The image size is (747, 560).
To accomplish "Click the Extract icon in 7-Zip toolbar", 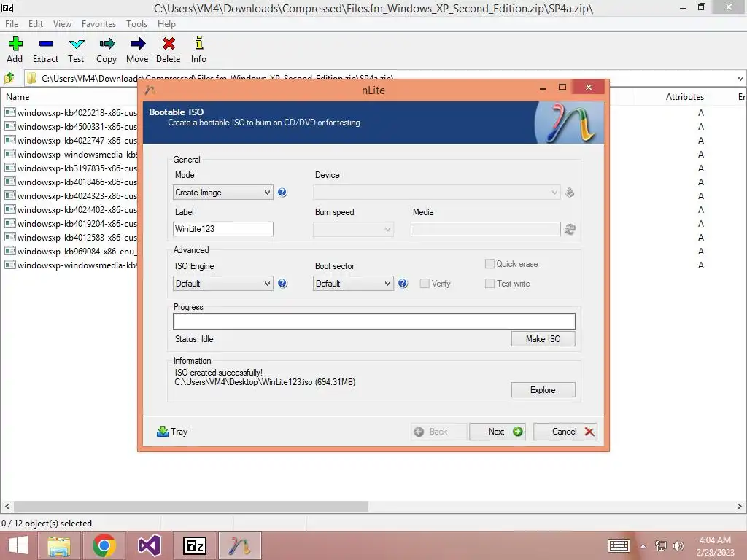I will 46,50.
